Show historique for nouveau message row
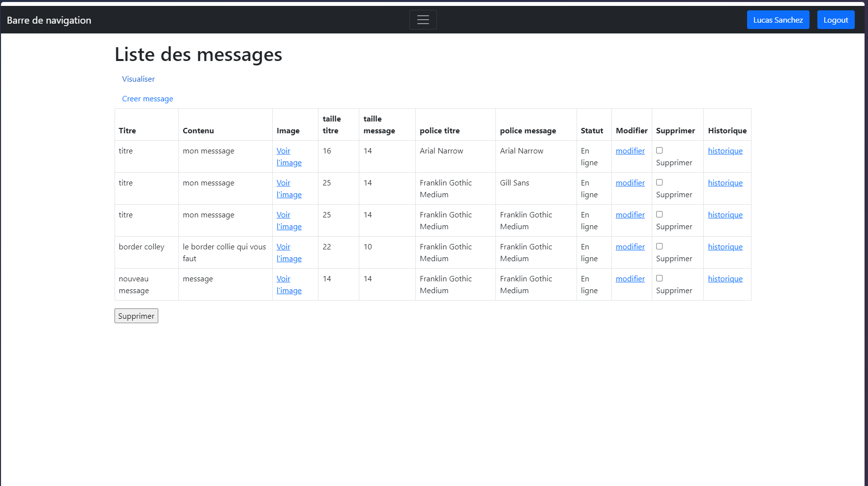Image resolution: width=868 pixels, height=486 pixels. click(x=724, y=279)
